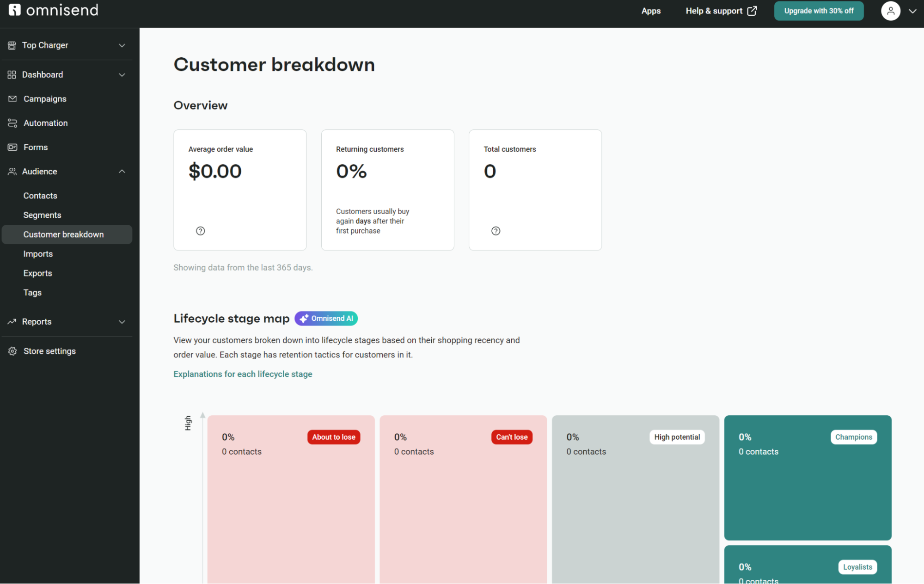Viewport: 924px width, 584px height.
Task: Open the Apps menu in the top bar
Action: pos(650,11)
